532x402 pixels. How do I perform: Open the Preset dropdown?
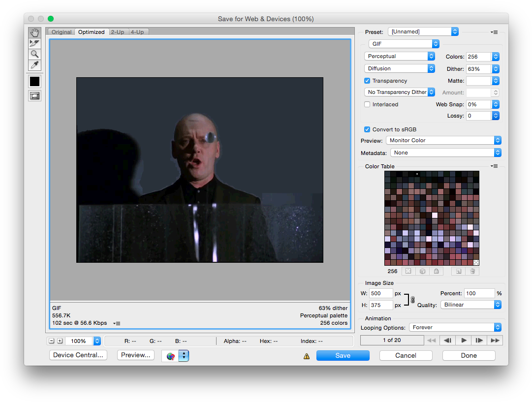(423, 31)
